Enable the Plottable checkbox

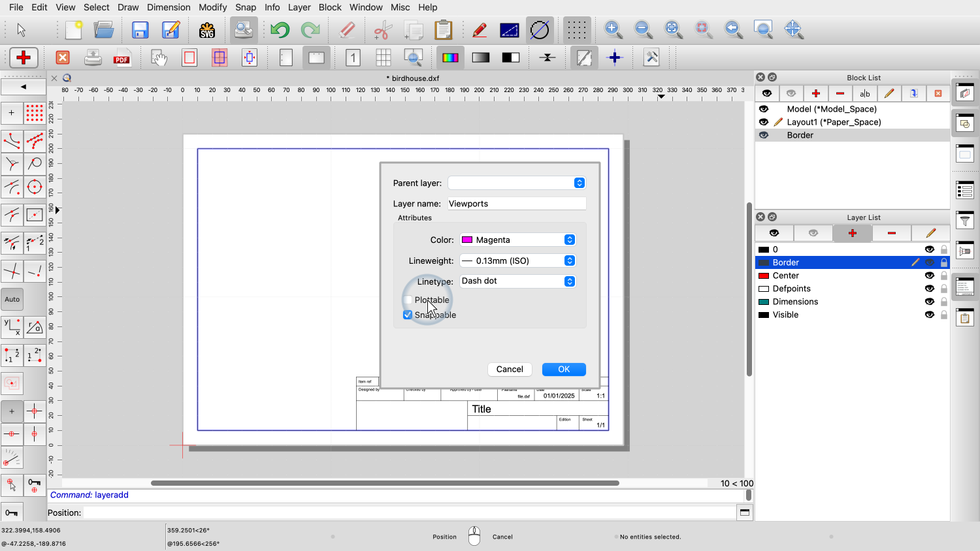[408, 300]
